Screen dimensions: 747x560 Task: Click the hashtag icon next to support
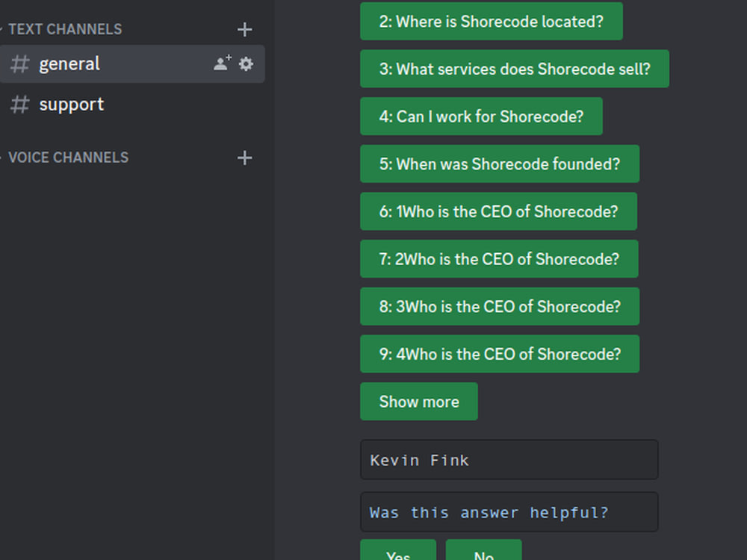click(19, 105)
